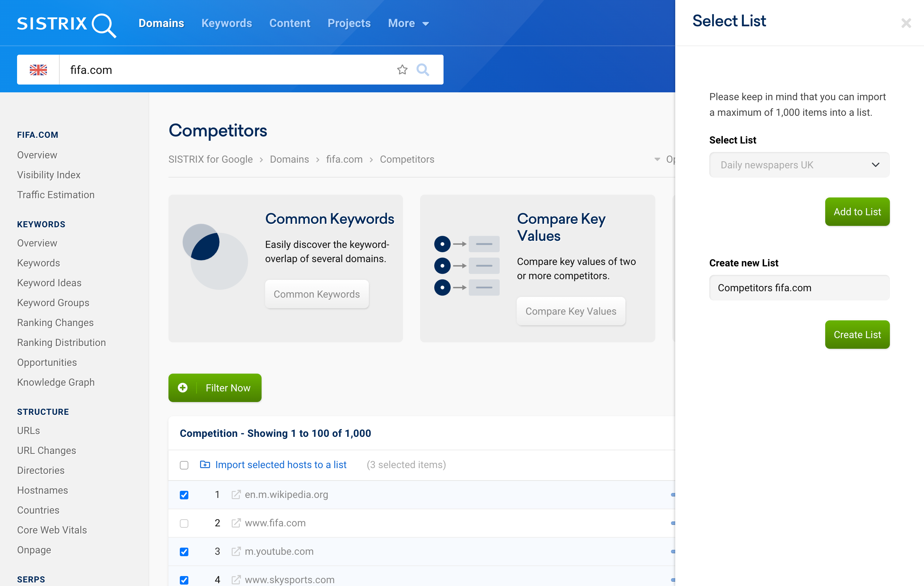Open Keywords in the sidebar
The image size is (924, 586).
point(38,263)
